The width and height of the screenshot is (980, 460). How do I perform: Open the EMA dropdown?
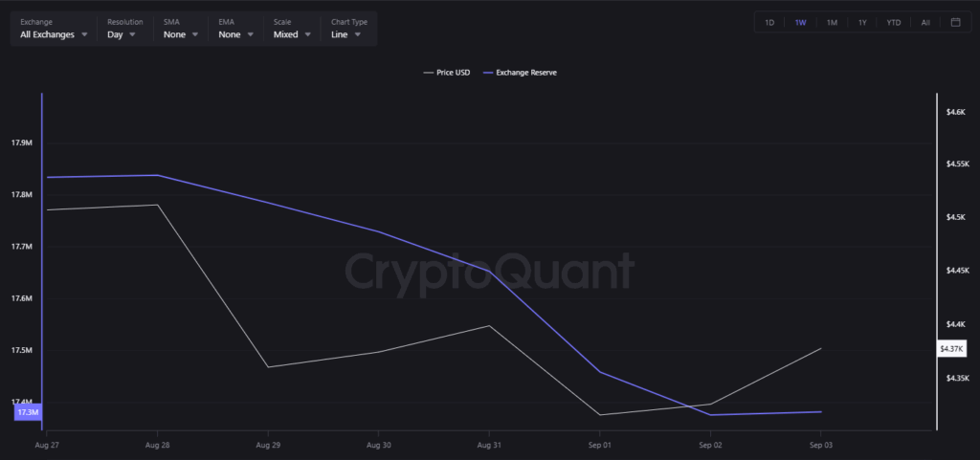[235, 34]
